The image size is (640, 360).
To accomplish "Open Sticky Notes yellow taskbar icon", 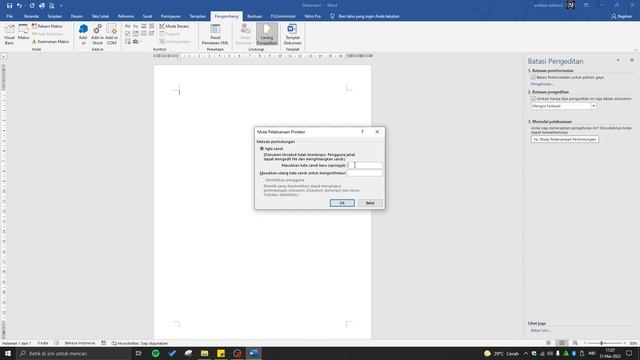I will 221,353.
